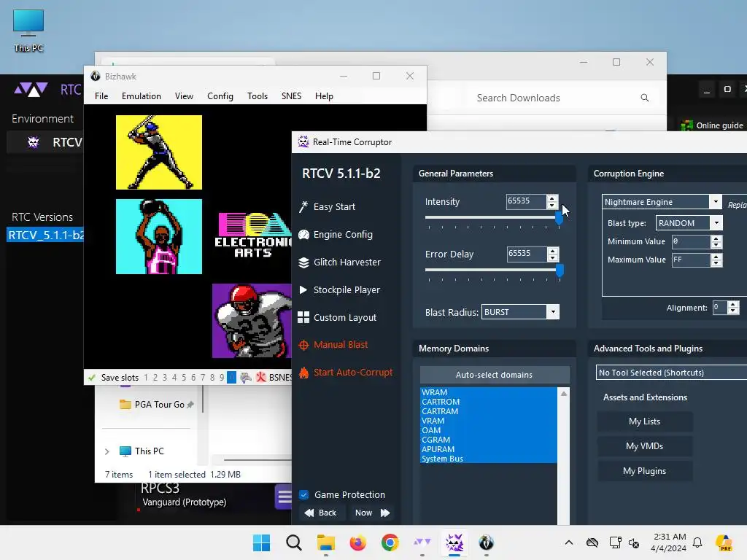
Task: Click the green checkmark in Bizhawk status bar
Action: [91, 378]
